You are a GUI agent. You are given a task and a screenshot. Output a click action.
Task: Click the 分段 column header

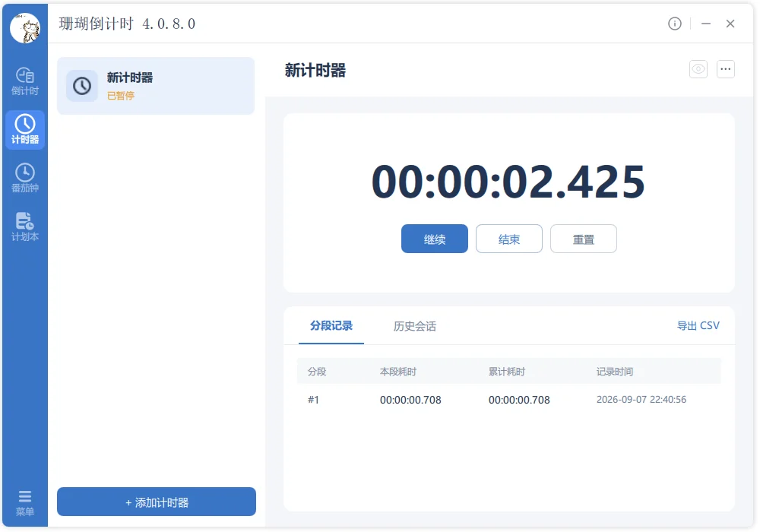click(317, 372)
